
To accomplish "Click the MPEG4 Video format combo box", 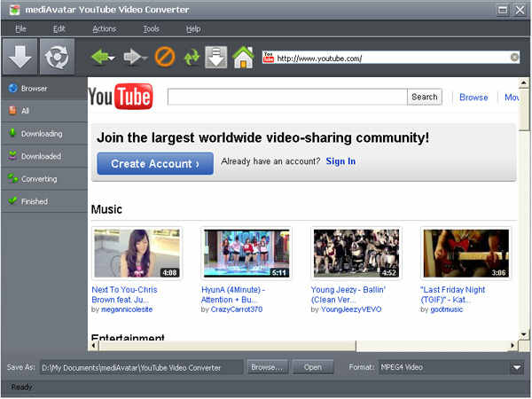I will [451, 367].
